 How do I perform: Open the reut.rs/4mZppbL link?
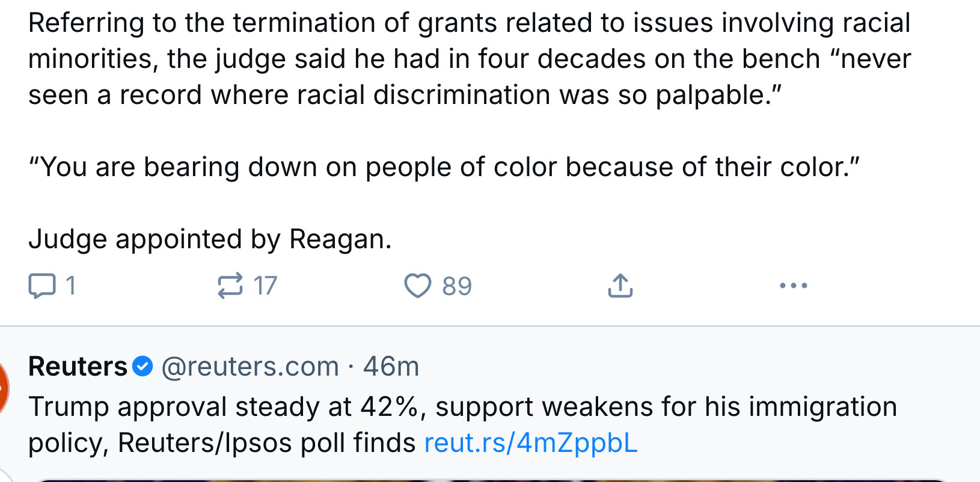530,443
